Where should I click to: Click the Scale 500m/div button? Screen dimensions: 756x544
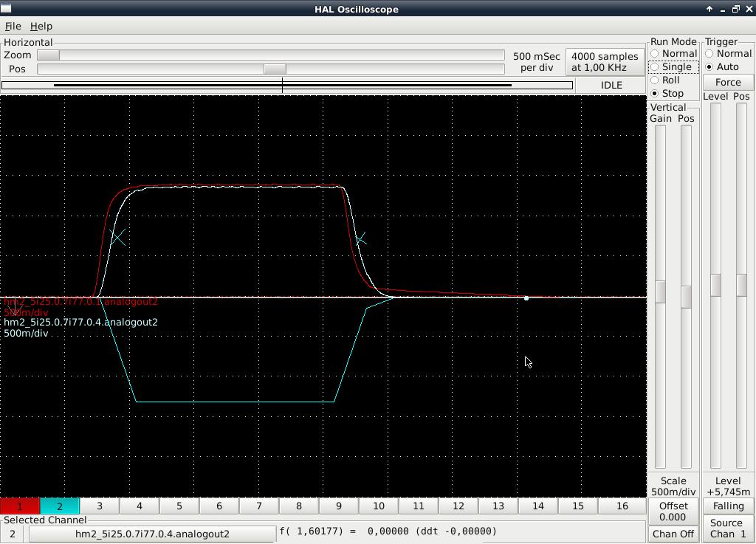(x=673, y=486)
